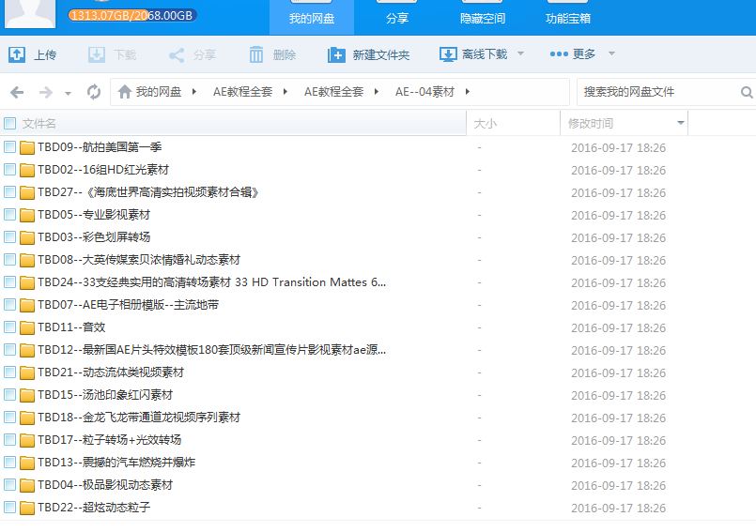The height and width of the screenshot is (532, 756).
Task: Open the TBD11--音效 folder icon
Action: coord(27,327)
